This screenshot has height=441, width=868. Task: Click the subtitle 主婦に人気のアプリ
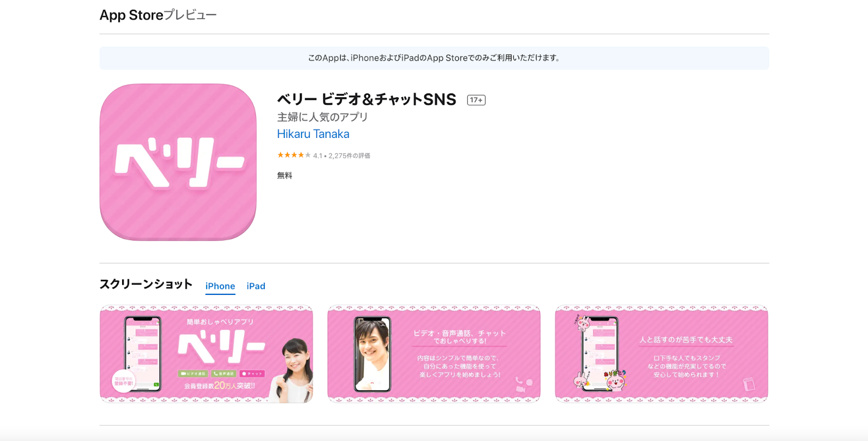[x=323, y=117]
